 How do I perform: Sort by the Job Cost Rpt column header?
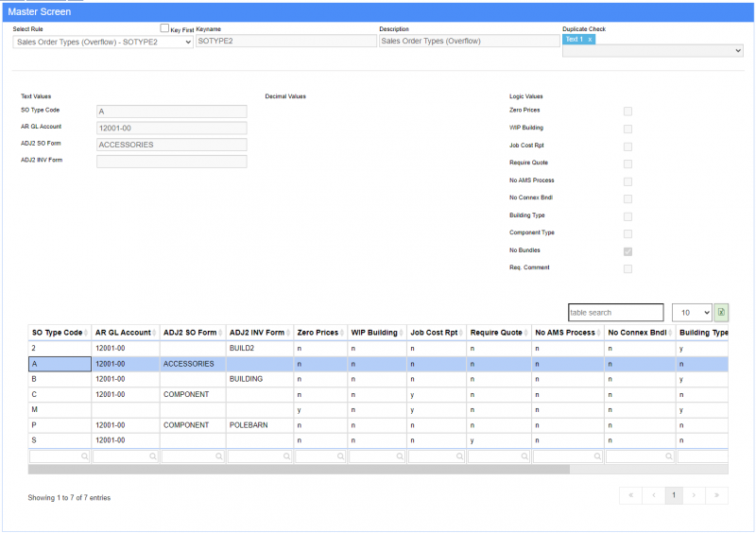pos(435,333)
